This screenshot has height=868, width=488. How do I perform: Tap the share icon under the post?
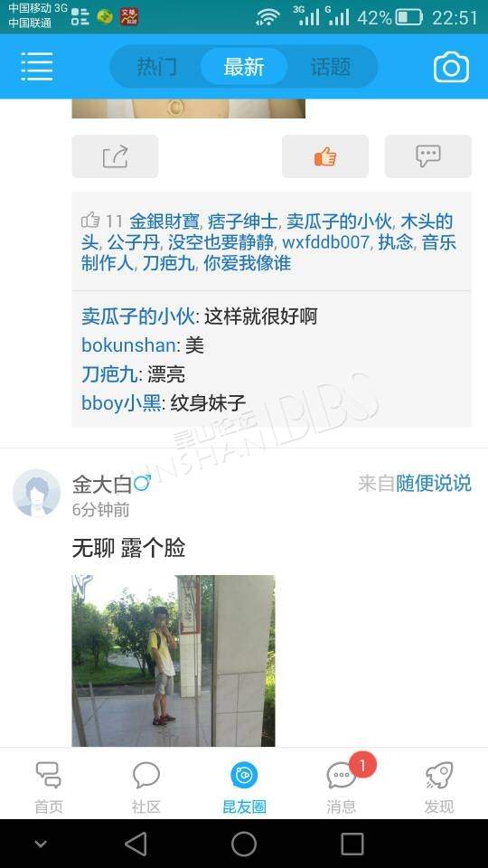point(115,156)
